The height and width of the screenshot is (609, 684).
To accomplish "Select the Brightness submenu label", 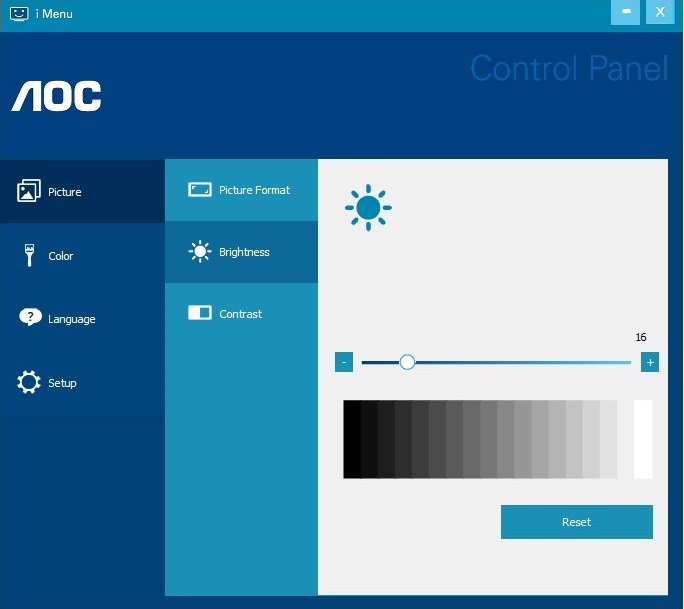I will 244,252.
